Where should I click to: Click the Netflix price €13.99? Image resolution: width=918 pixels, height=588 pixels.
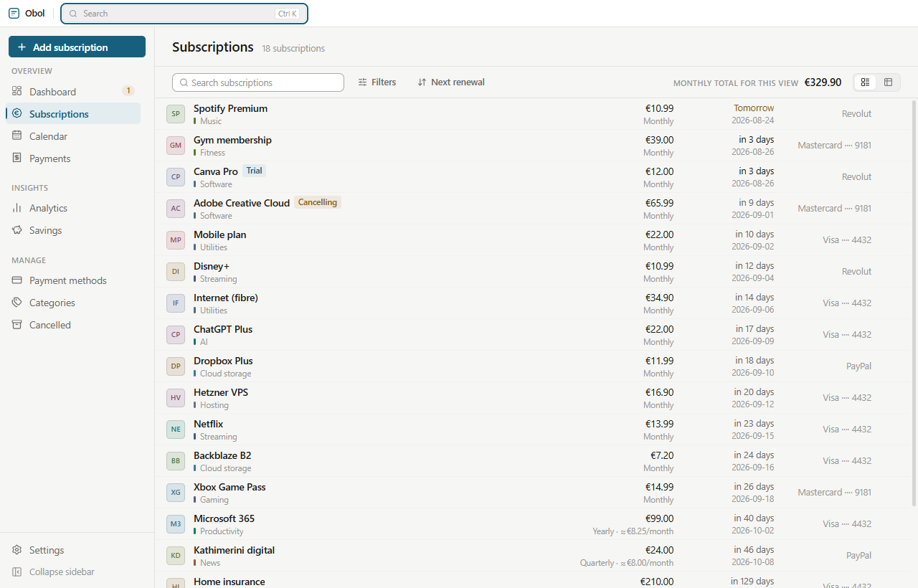click(x=658, y=424)
